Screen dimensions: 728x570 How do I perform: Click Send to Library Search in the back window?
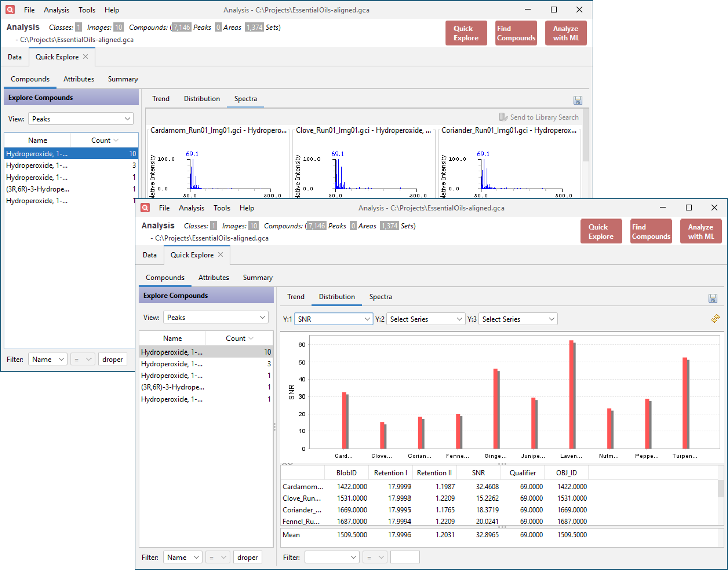point(539,117)
